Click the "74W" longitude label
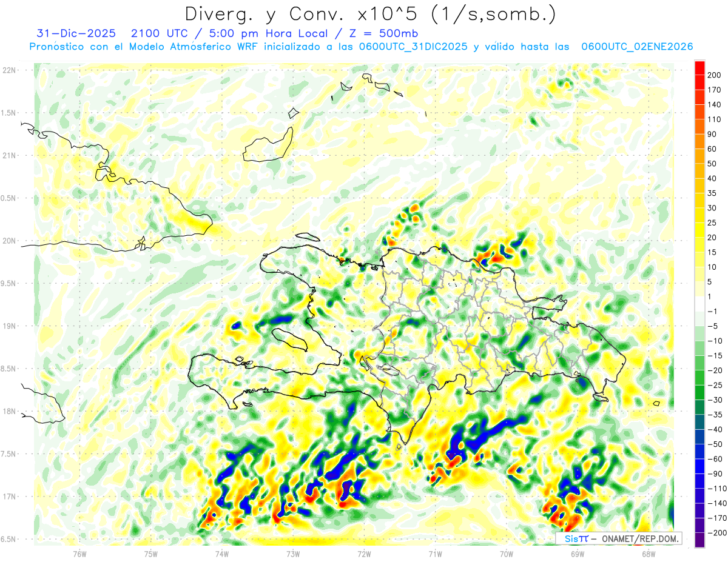Screen dimensions: 728x562 pyautogui.click(x=222, y=553)
